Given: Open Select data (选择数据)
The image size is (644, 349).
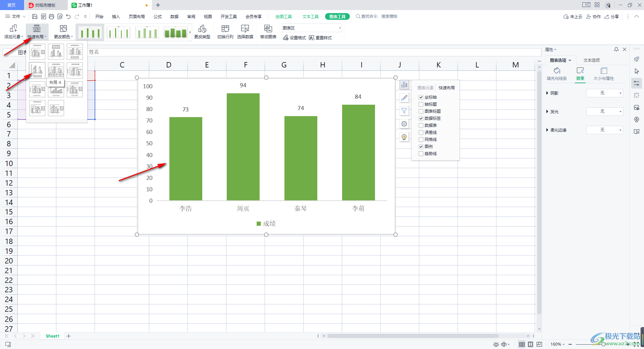Looking at the screenshot, I should click(x=245, y=32).
